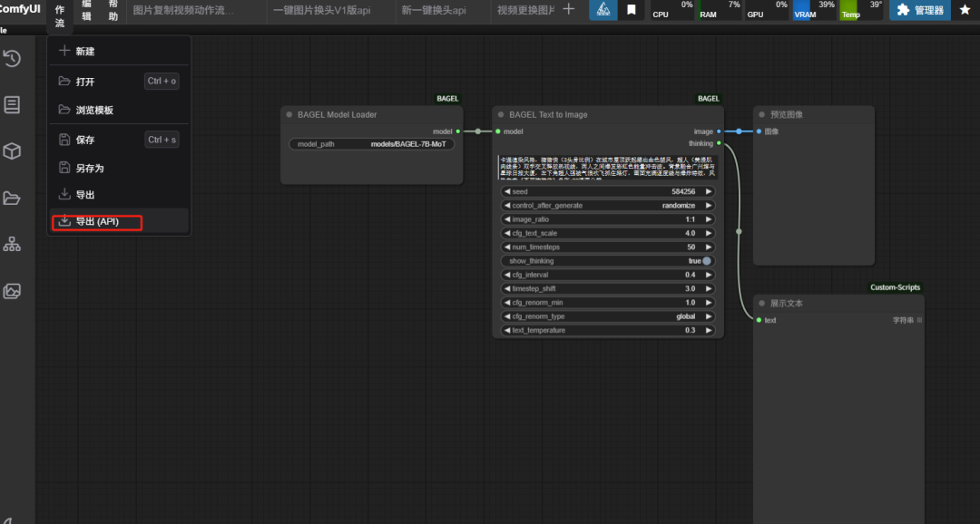
Task: Increase text_temperature with right arrow
Action: click(x=709, y=330)
